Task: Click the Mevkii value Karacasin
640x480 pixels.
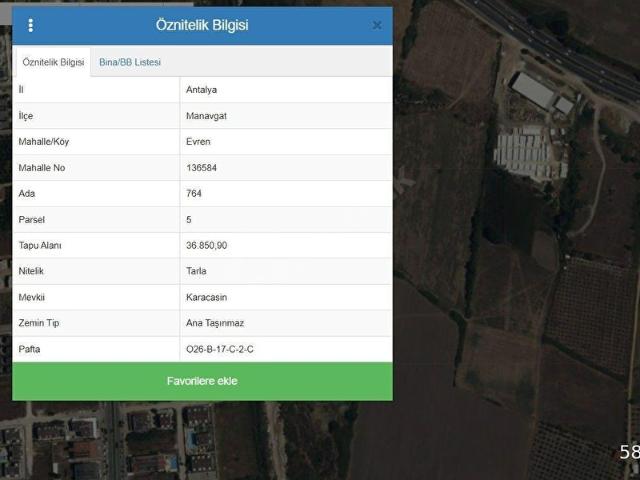Action: [x=206, y=297]
